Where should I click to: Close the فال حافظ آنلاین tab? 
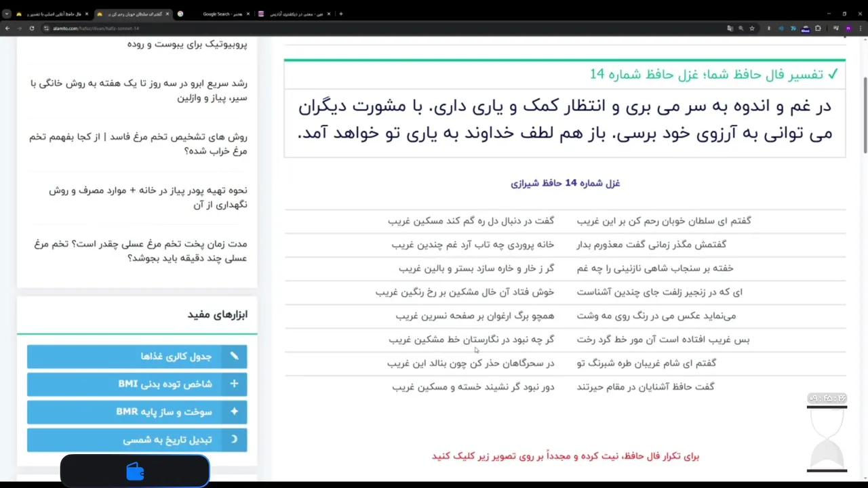[x=87, y=14]
